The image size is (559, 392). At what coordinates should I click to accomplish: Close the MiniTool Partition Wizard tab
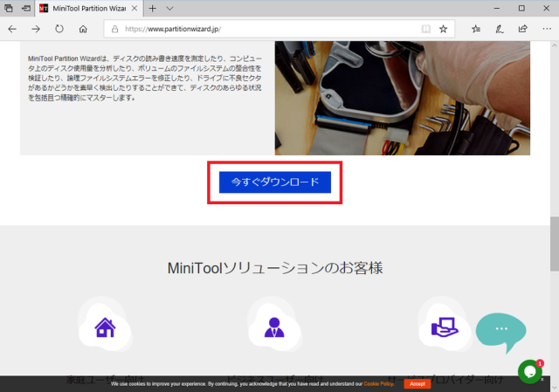click(x=135, y=8)
